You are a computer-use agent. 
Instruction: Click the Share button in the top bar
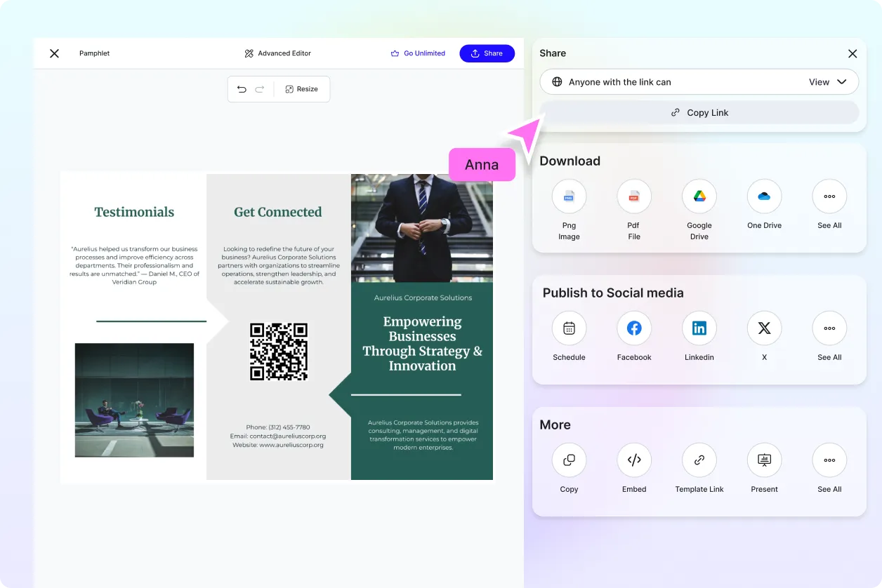(487, 53)
